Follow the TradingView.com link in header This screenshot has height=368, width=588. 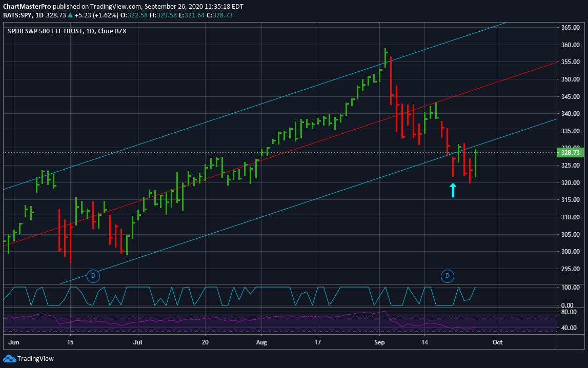tap(115, 6)
